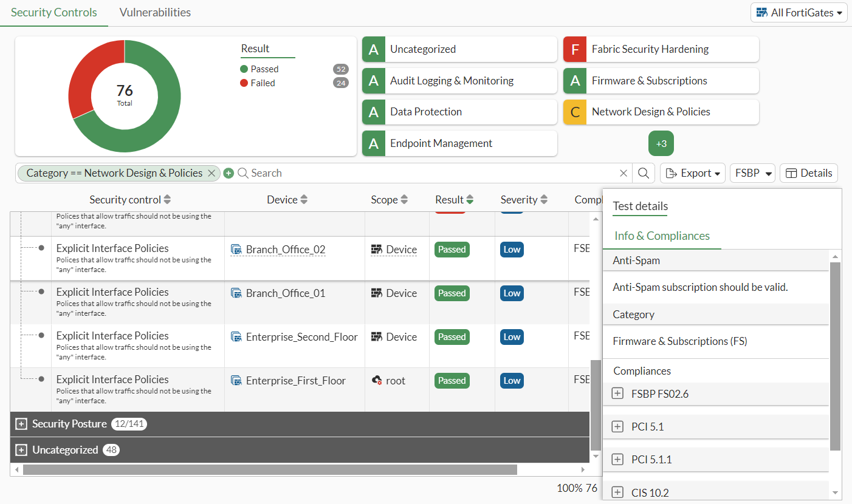Click the +3 button to show more categories

(661, 143)
